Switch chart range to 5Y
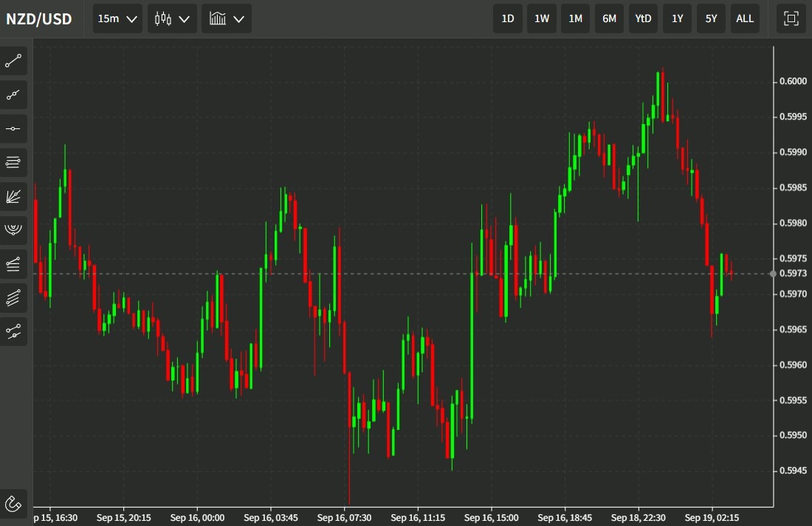 click(x=711, y=18)
